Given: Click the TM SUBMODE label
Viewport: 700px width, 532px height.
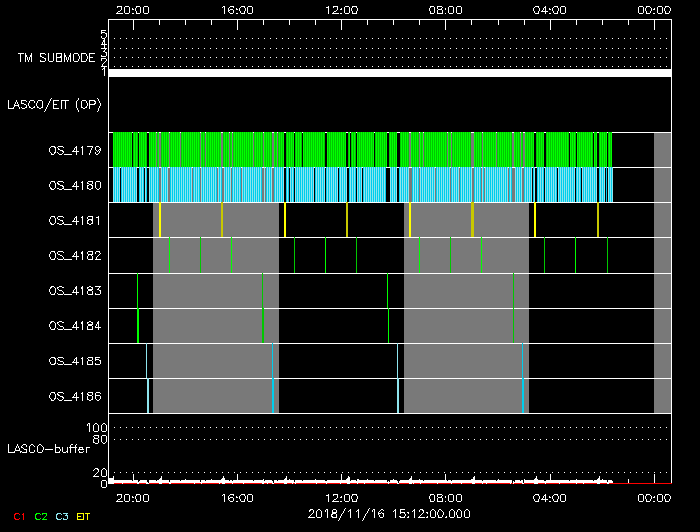Looking at the screenshot, I should pyautogui.click(x=54, y=58).
